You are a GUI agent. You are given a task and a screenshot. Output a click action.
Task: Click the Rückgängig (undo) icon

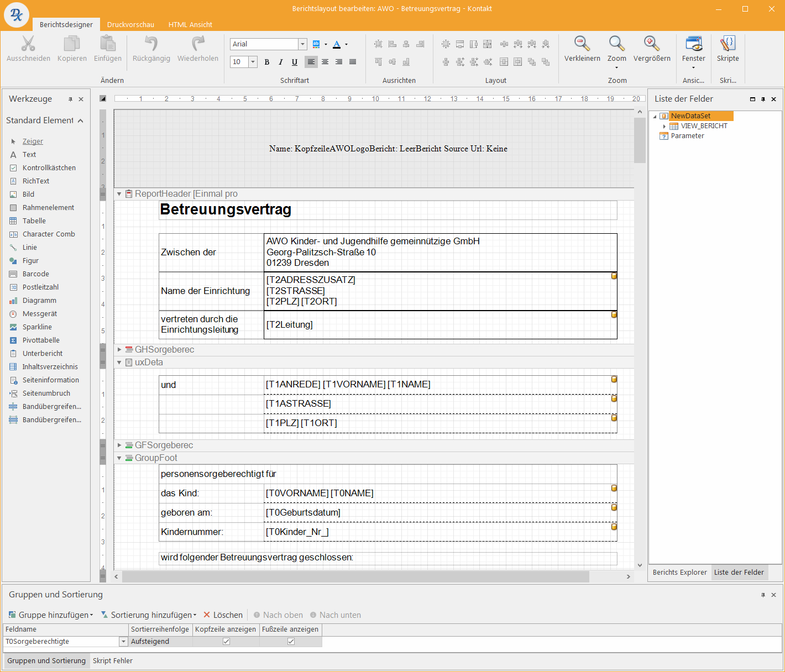coord(151,44)
